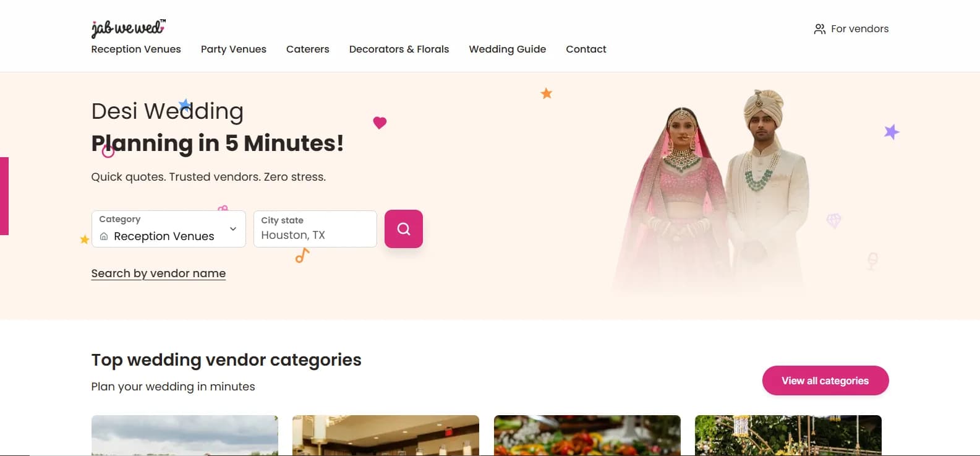Open the greenery decor category thumbnail
This screenshot has height=456, width=980.
click(x=788, y=436)
